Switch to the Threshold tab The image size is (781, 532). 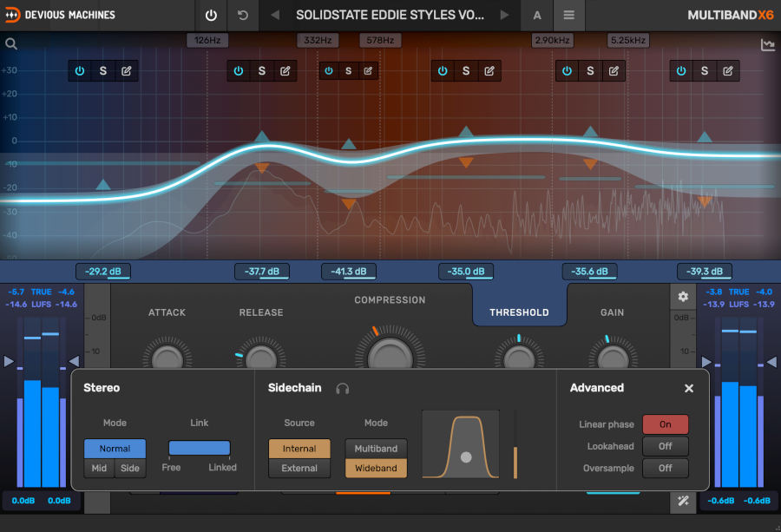point(519,312)
